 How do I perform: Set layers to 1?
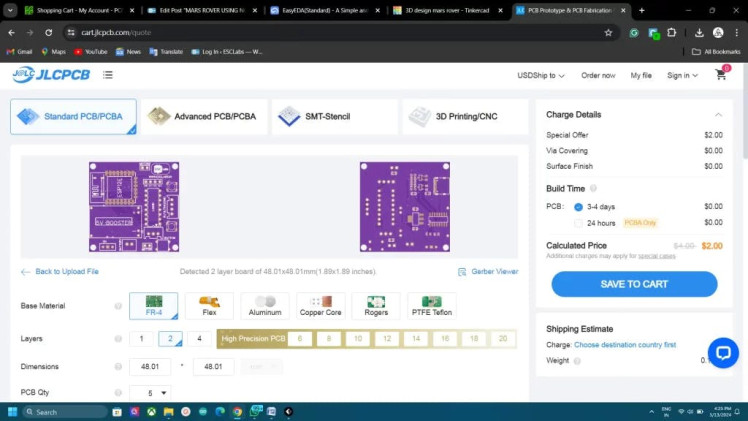pos(141,339)
